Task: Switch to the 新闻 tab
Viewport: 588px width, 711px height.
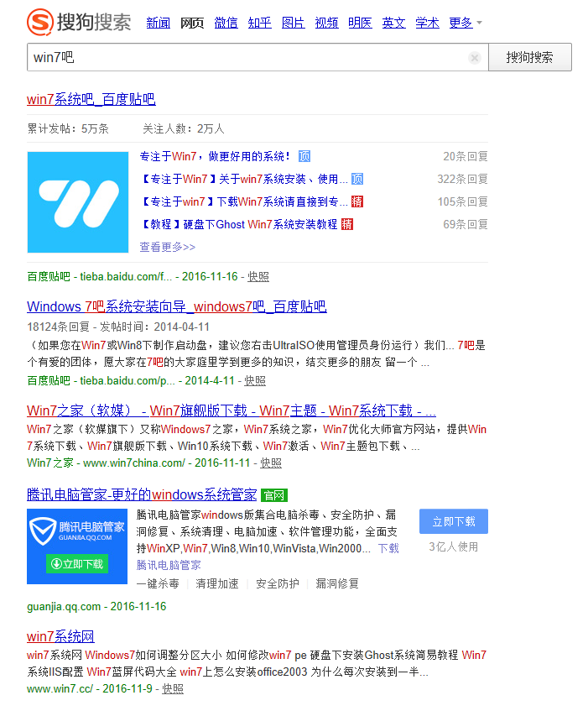Action: 158,22
